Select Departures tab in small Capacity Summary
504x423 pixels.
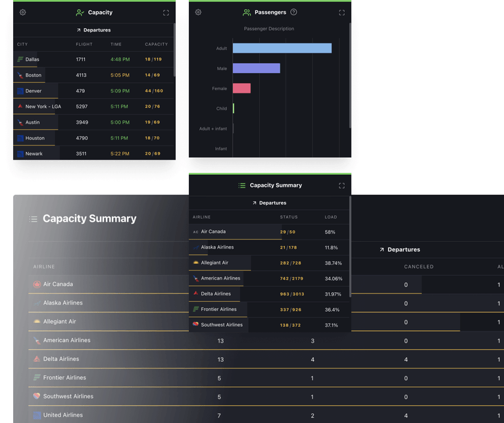pyautogui.click(x=269, y=203)
